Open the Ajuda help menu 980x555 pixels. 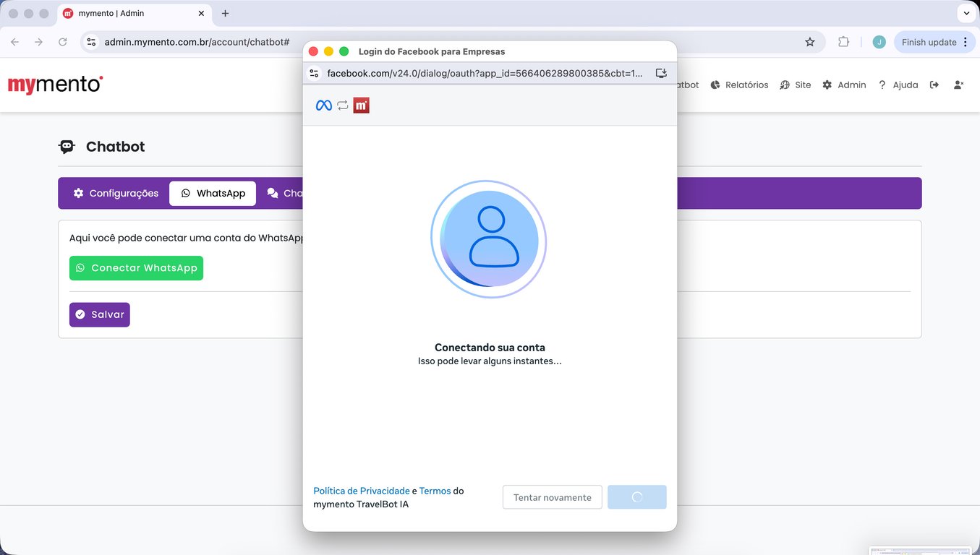tap(898, 85)
